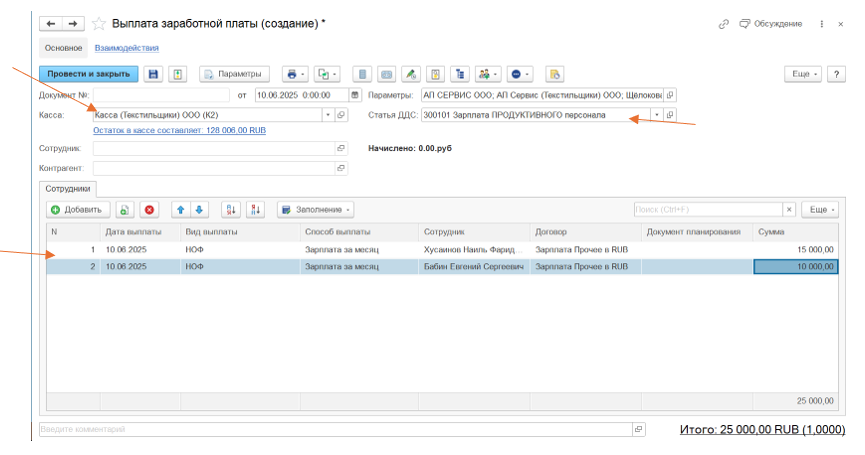Viewport: 865px width, 455px height.
Task: Click Провести и закрыть button
Action: tap(89, 74)
